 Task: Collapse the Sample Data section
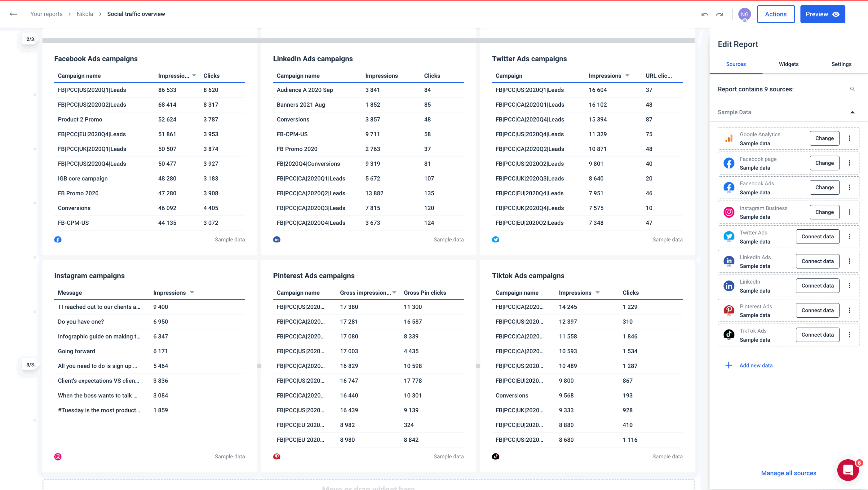click(852, 112)
